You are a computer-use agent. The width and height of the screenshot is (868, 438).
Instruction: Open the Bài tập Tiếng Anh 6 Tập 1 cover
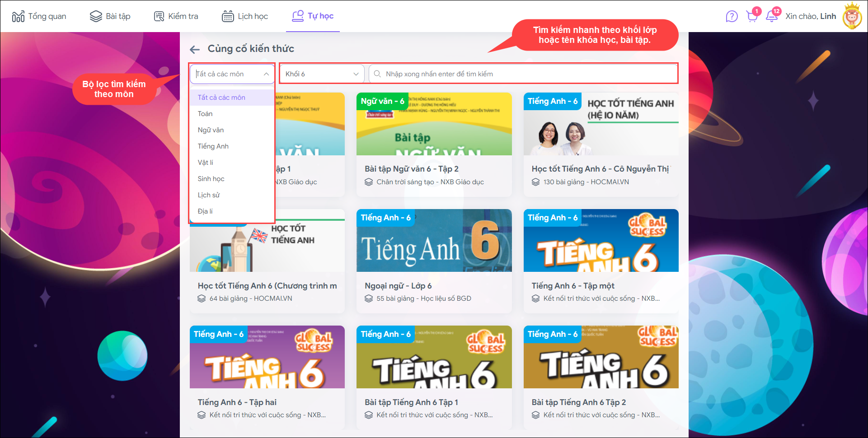point(434,357)
